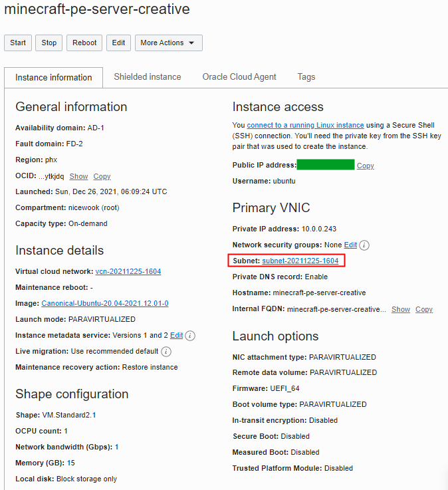Stop the instance with the Stop button
This screenshot has width=448, height=490.
(49, 43)
